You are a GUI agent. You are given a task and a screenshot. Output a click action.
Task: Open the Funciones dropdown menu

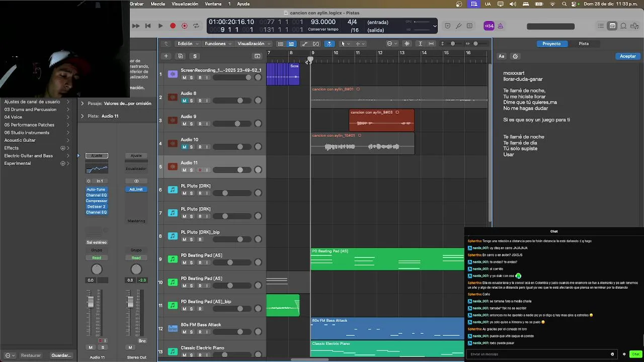[x=218, y=44]
